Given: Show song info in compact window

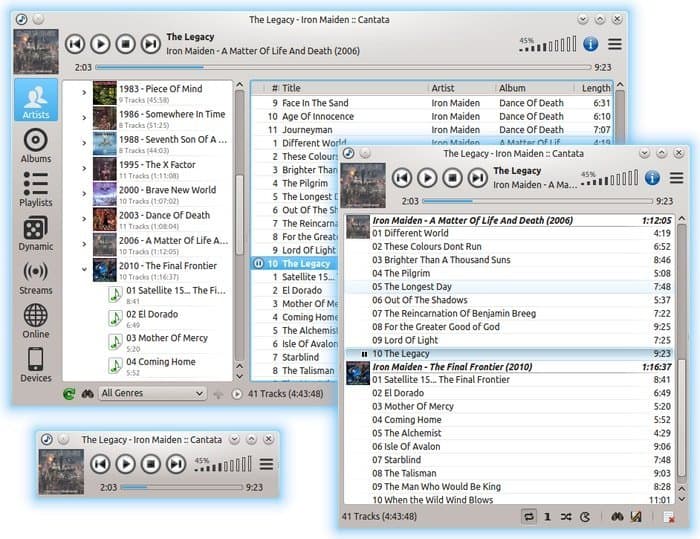Looking at the screenshot, I should (x=652, y=178).
